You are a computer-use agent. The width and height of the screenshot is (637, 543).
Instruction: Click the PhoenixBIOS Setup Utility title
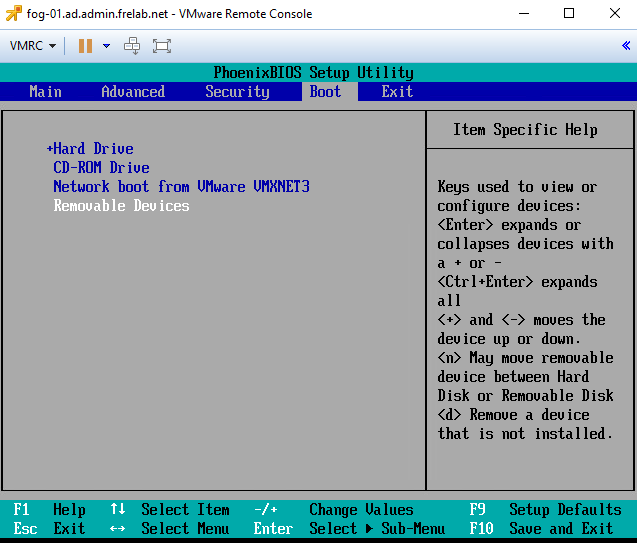(314, 73)
